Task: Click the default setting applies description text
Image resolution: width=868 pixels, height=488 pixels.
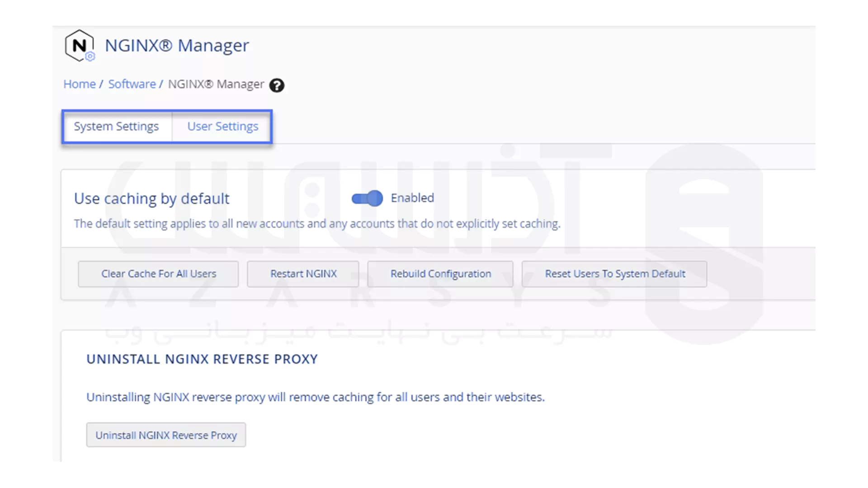Action: point(317,224)
